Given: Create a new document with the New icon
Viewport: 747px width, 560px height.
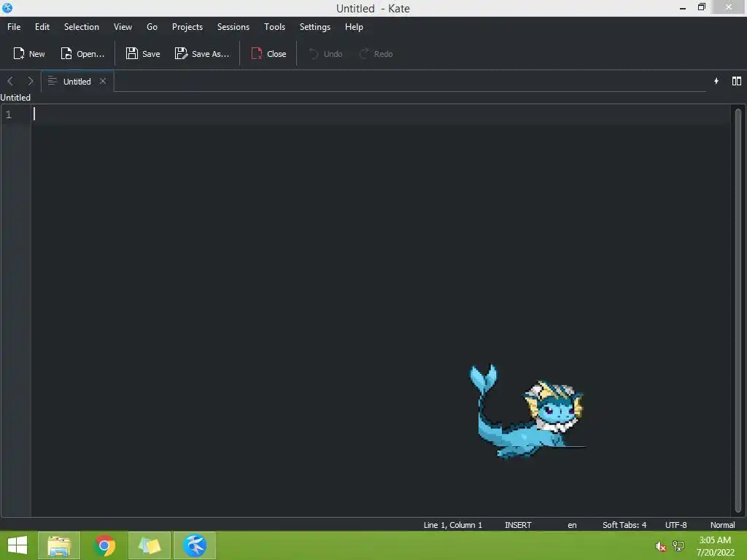Looking at the screenshot, I should coord(28,54).
